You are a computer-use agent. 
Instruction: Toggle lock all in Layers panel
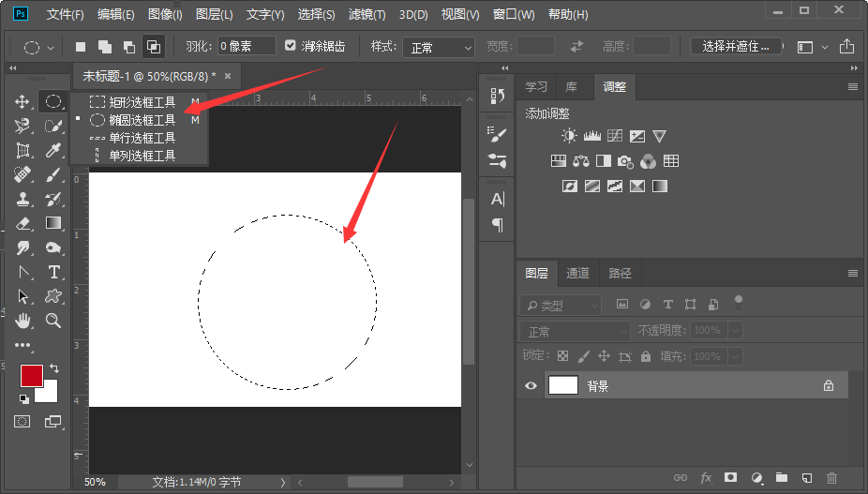point(646,356)
